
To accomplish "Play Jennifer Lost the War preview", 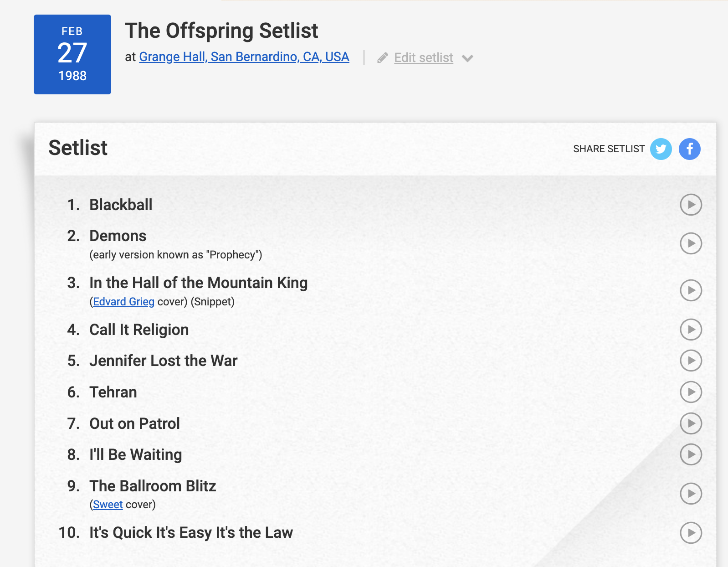I will (691, 361).
